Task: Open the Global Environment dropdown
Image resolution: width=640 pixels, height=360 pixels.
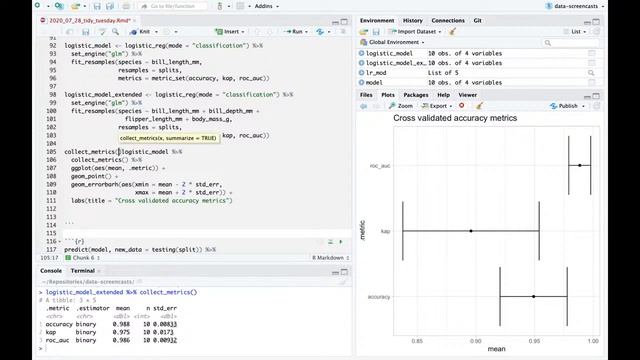Action: coord(392,42)
